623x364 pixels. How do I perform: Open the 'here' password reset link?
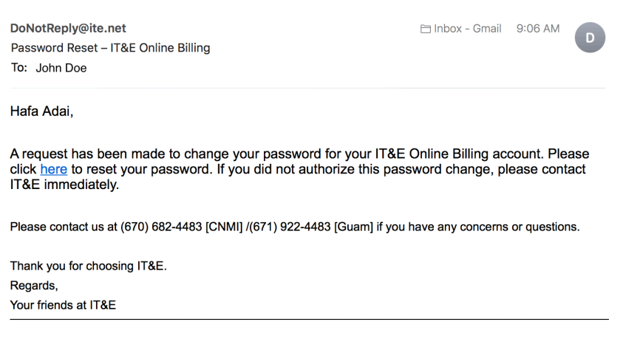click(54, 169)
